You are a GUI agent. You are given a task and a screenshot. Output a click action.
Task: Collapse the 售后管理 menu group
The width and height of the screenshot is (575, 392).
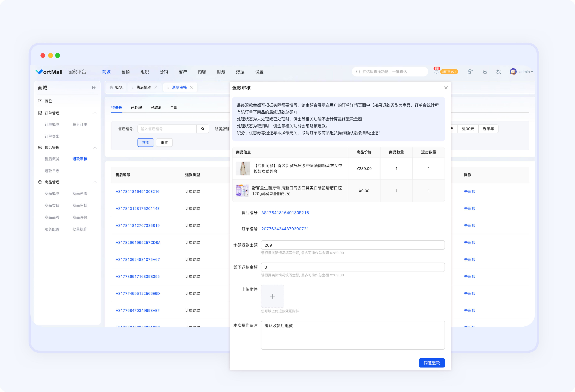pos(95,147)
